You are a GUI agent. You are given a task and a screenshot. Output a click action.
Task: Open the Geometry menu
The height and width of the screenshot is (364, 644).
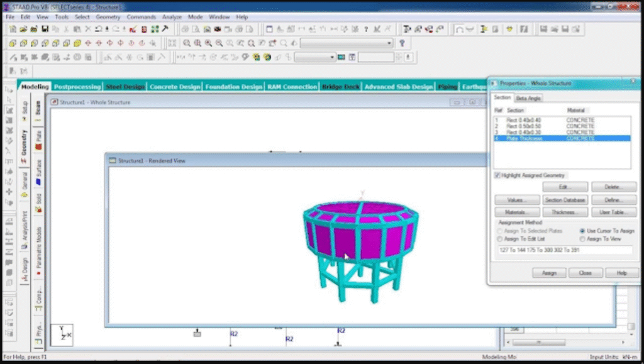click(x=108, y=17)
